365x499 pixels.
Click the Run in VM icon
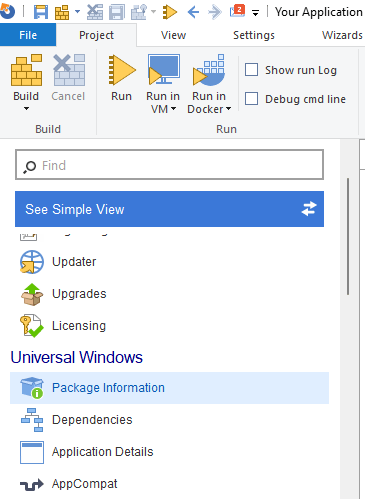(x=163, y=70)
